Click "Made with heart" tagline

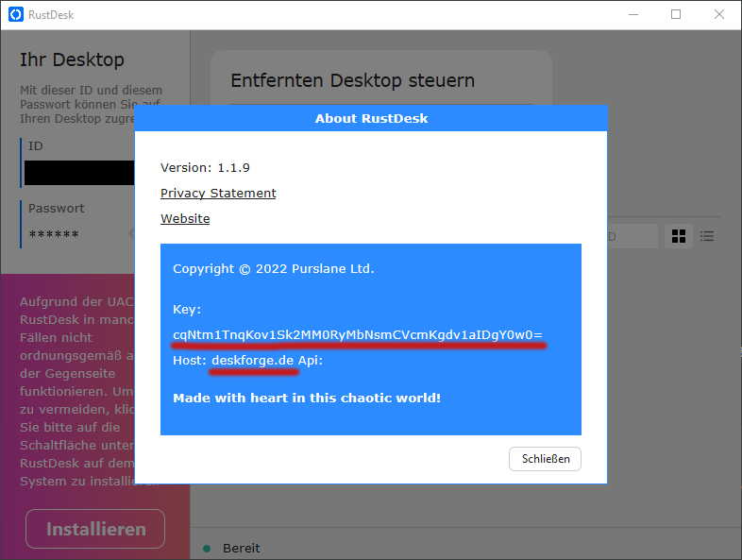(x=307, y=399)
